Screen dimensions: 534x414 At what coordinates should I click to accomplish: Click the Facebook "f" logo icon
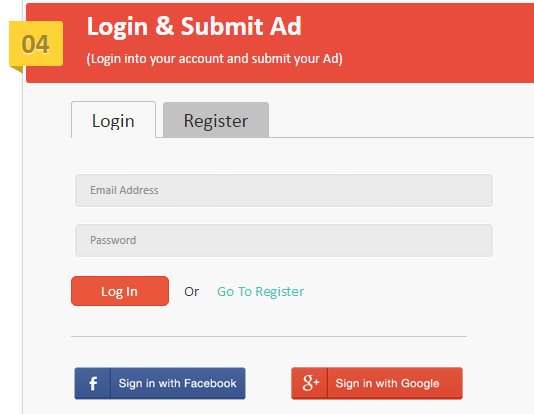click(93, 383)
